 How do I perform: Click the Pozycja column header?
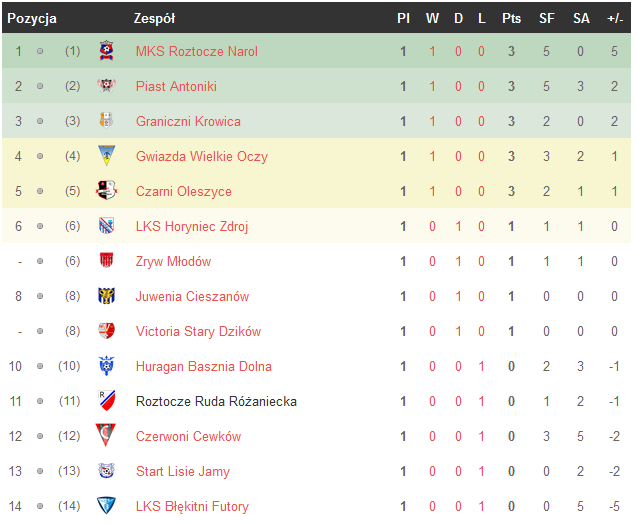pyautogui.click(x=32, y=18)
